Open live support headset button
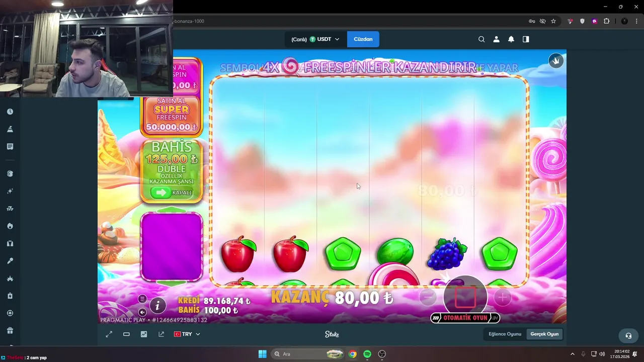Screen dimensions: 644x362 628,335
